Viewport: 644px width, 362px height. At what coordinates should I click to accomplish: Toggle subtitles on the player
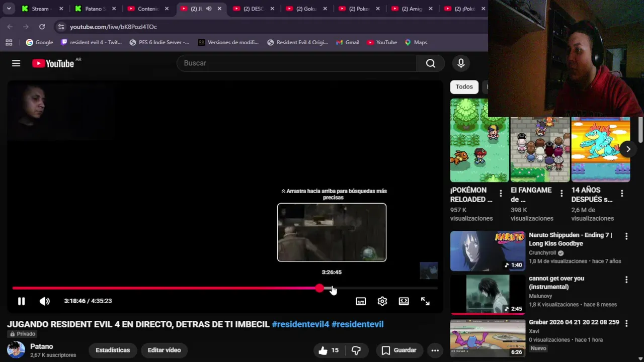click(x=361, y=301)
